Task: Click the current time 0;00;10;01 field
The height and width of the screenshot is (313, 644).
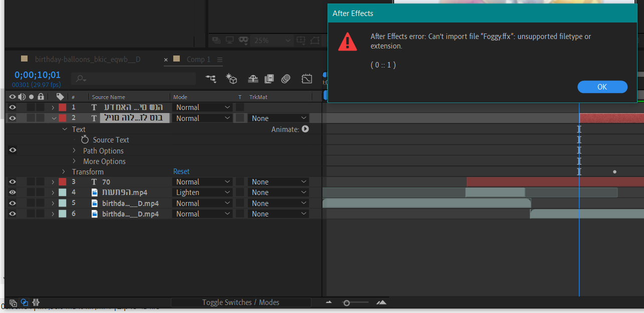Action: coord(37,75)
